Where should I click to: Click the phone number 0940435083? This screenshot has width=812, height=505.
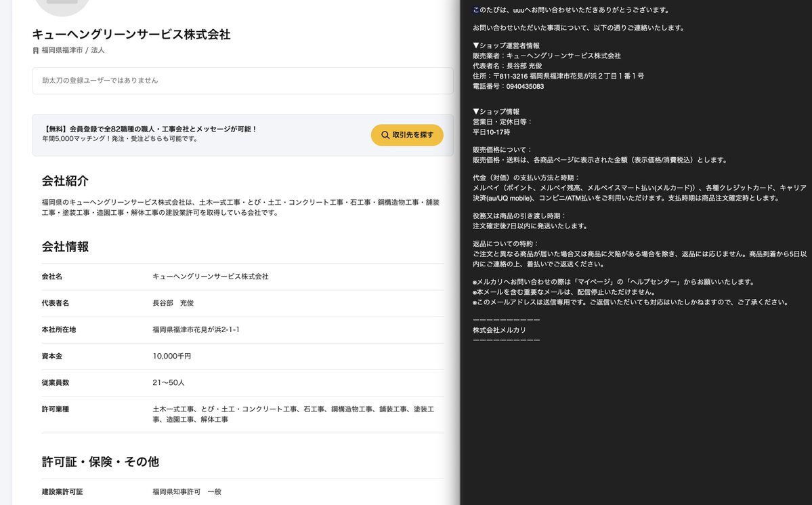pyautogui.click(x=525, y=86)
